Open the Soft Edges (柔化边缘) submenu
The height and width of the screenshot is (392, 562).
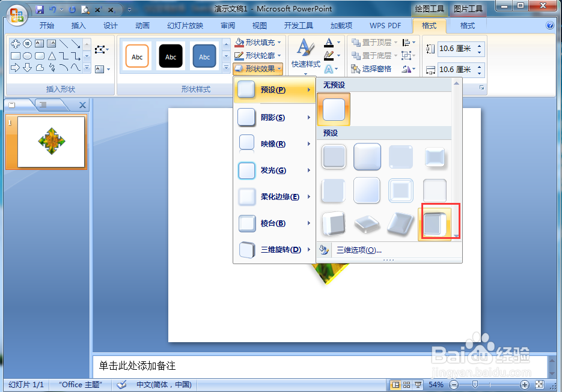click(x=275, y=197)
